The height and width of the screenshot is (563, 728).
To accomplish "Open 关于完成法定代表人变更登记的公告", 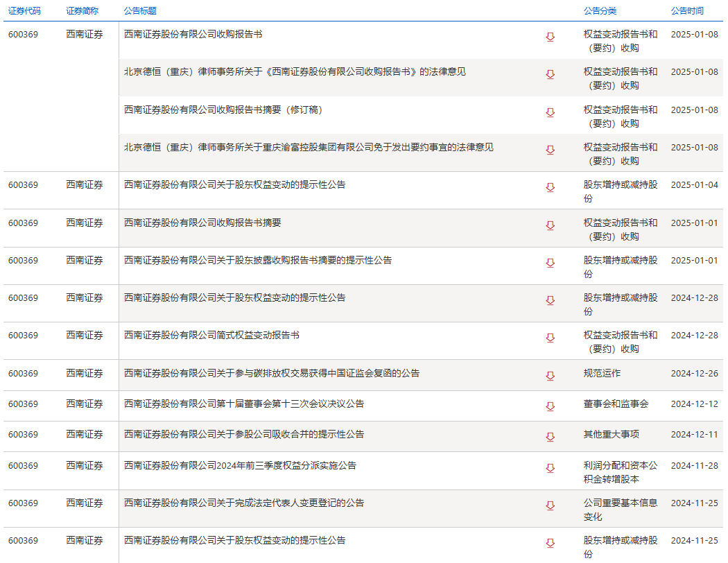I will point(244,503).
